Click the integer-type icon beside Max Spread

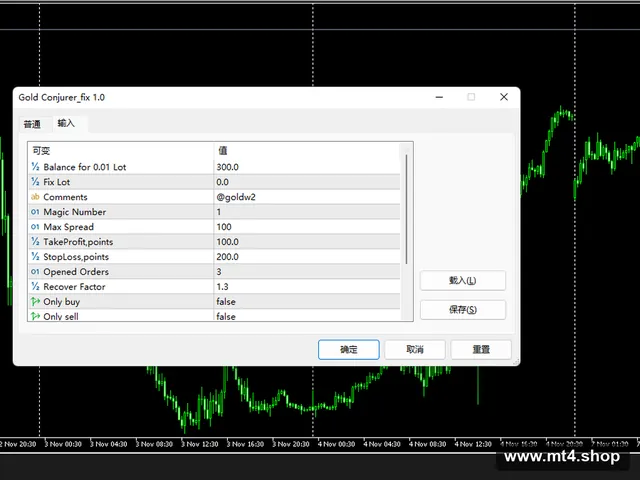coord(35,227)
